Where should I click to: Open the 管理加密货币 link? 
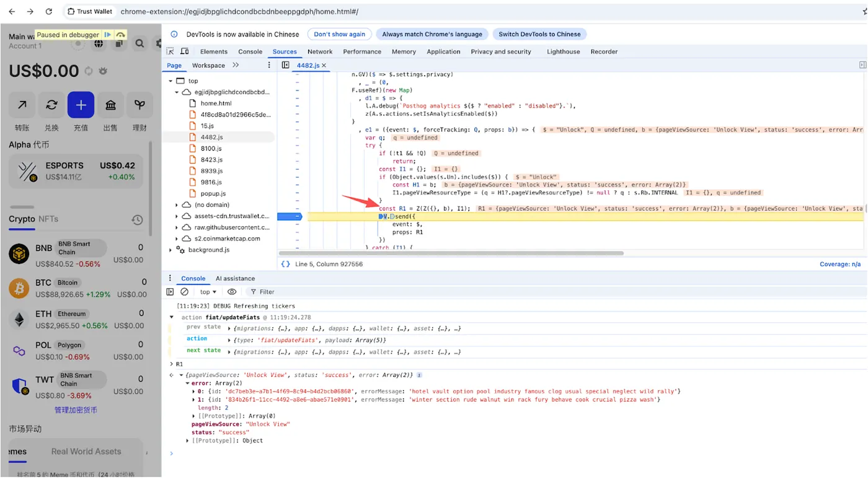coord(75,410)
